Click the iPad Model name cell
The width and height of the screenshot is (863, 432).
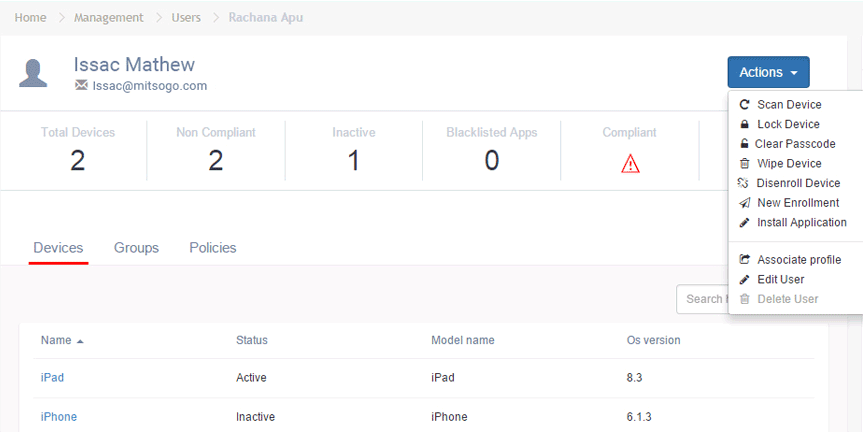[443, 378]
